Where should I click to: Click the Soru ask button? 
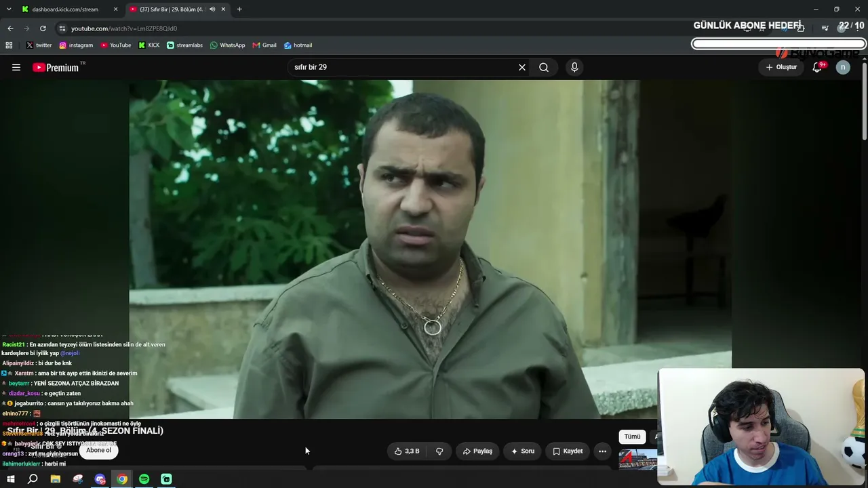tap(522, 451)
